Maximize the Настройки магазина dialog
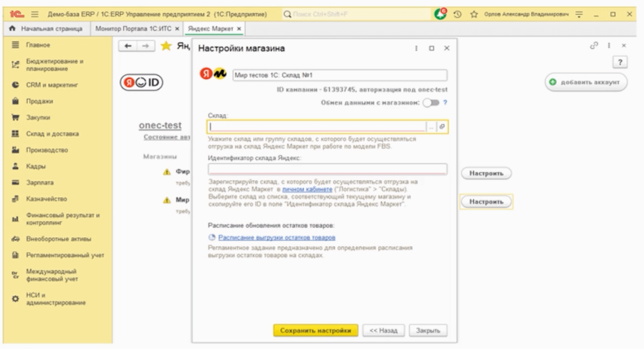Image resolution: width=644 pixels, height=349 pixels. [x=431, y=48]
